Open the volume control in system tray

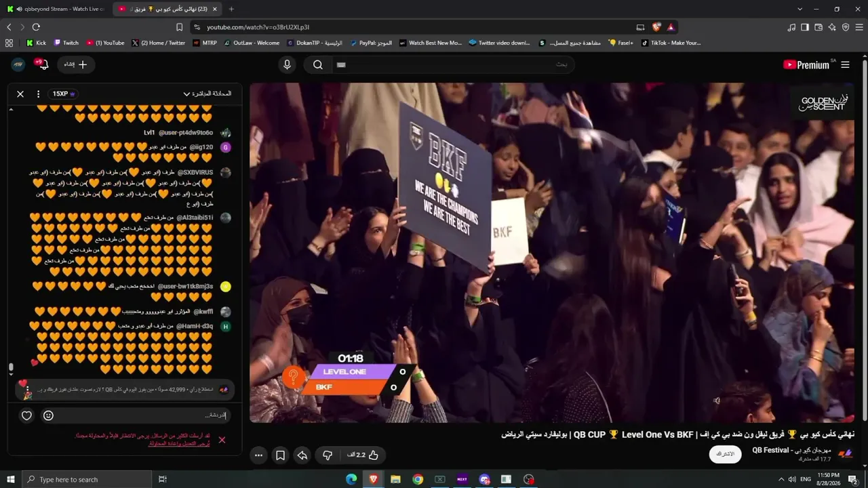point(792,479)
